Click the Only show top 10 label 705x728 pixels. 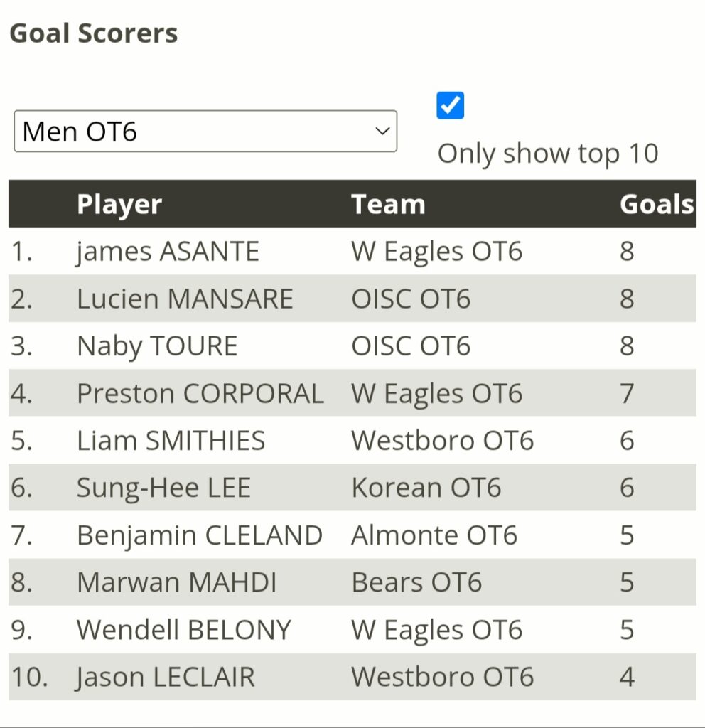pos(548,154)
